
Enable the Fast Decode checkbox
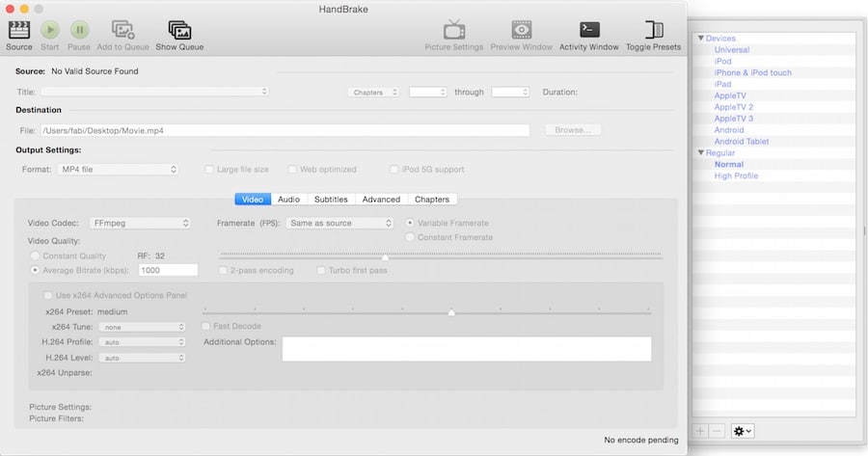coord(205,327)
